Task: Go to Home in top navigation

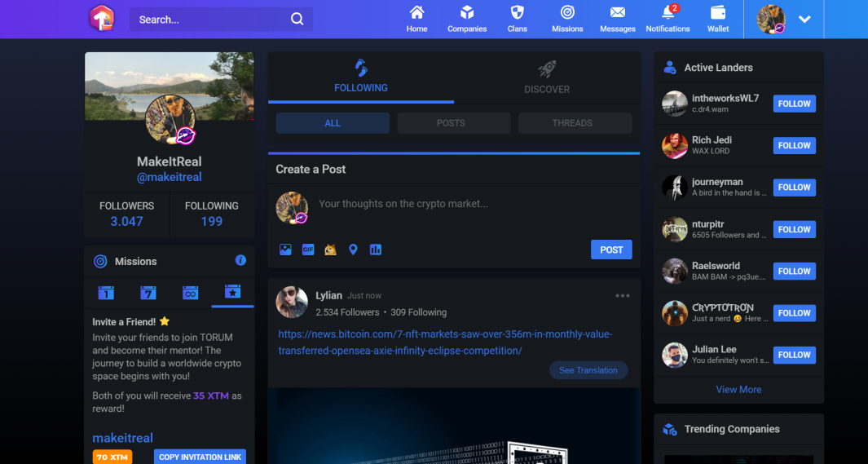Action: tap(416, 20)
